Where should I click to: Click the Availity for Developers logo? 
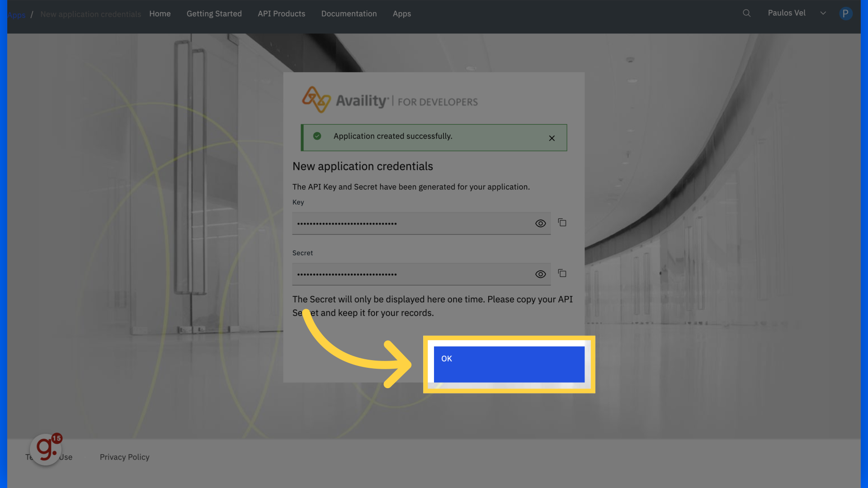pyautogui.click(x=389, y=100)
